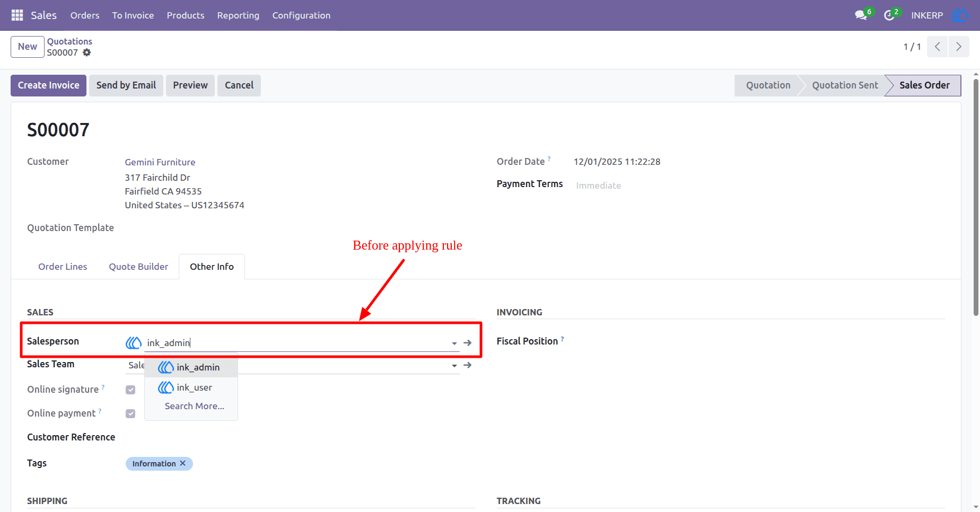Click the Preview button
Screen dimensions: 980x512
point(190,85)
